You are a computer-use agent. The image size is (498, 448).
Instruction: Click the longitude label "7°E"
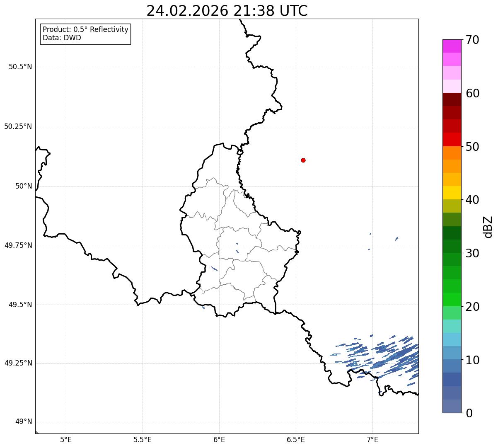click(372, 439)
